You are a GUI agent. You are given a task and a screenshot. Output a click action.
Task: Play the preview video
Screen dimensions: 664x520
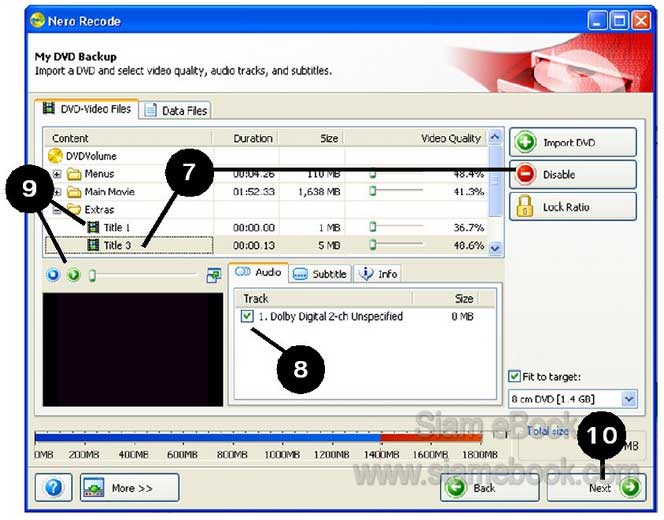pyautogui.click(x=74, y=275)
